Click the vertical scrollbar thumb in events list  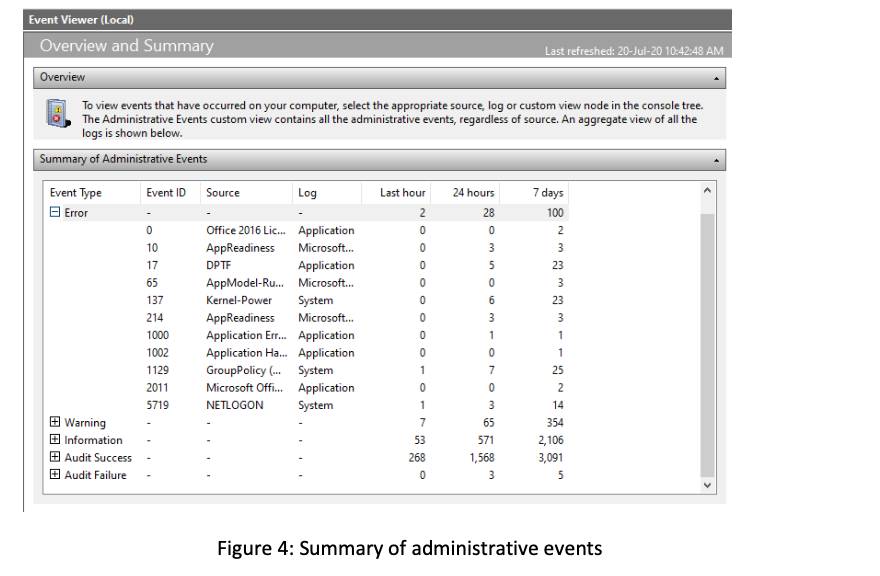[x=708, y=345]
